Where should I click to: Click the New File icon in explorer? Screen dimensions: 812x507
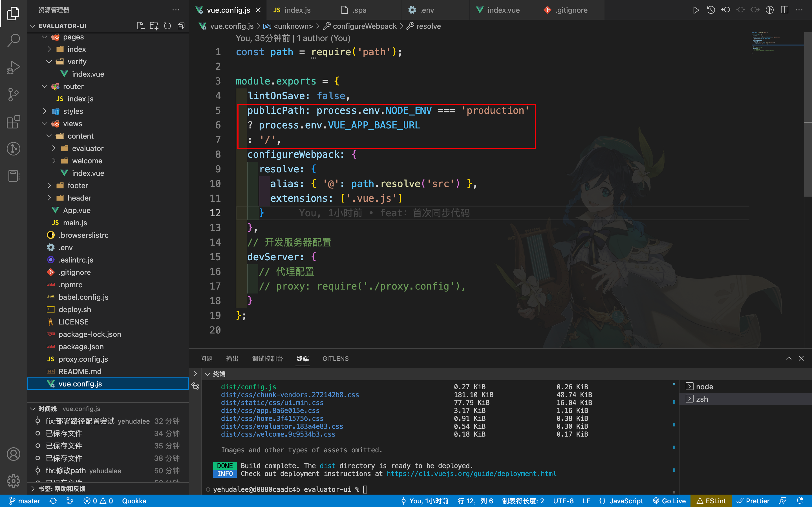[x=141, y=26]
